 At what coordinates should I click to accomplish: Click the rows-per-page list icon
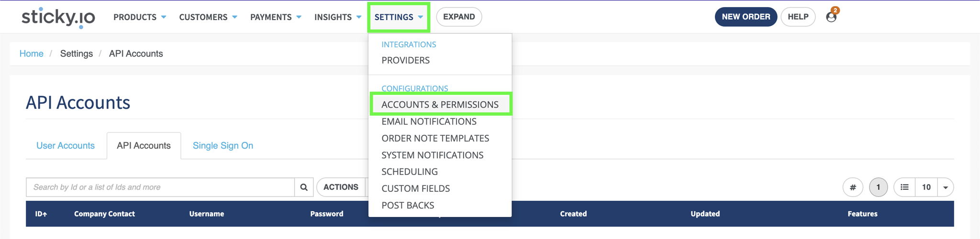(904, 187)
